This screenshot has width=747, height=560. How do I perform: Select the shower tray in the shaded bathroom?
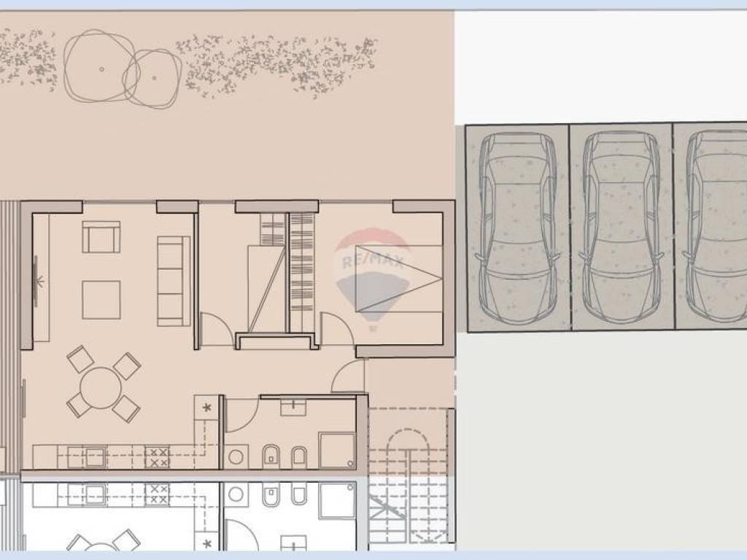click(337, 450)
